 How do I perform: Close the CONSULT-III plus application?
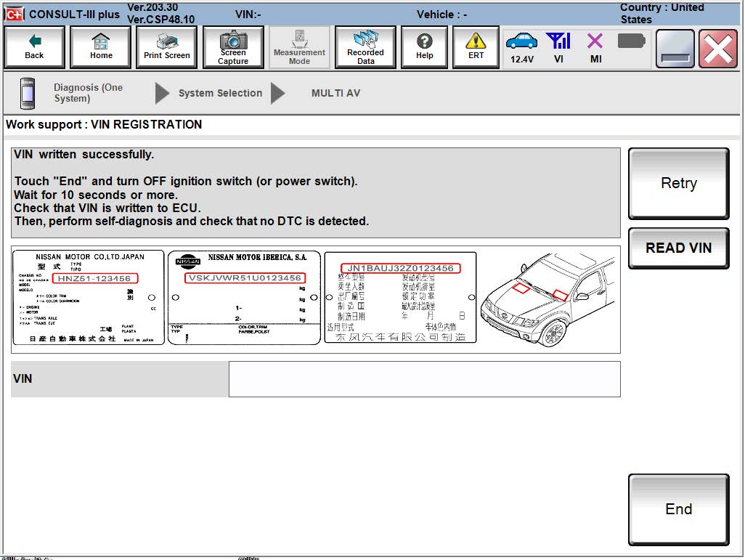pyautogui.click(x=718, y=49)
